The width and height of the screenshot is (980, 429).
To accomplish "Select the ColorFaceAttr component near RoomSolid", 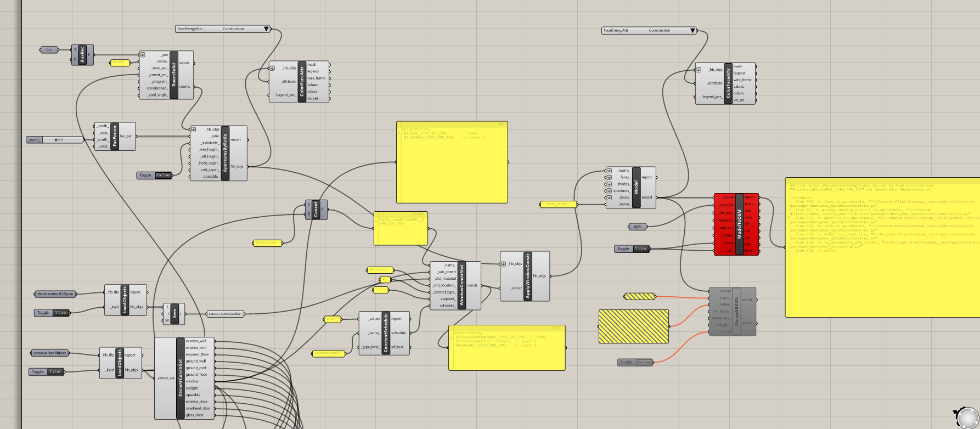I will click(299, 82).
